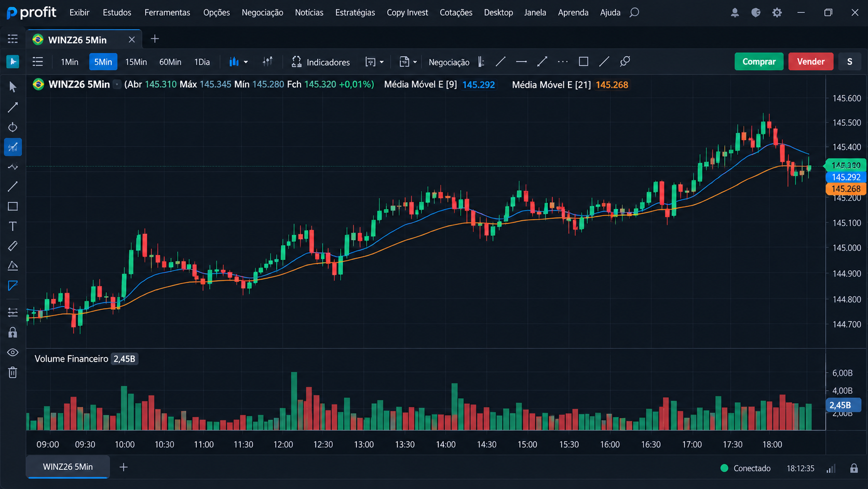The width and height of the screenshot is (868, 489).
Task: Open the template dropdown in toolbar
Action: coord(374,62)
